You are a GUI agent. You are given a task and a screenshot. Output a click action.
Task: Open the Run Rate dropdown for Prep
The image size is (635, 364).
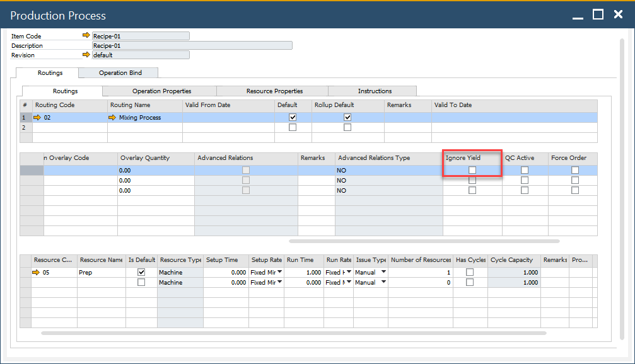[x=347, y=272]
